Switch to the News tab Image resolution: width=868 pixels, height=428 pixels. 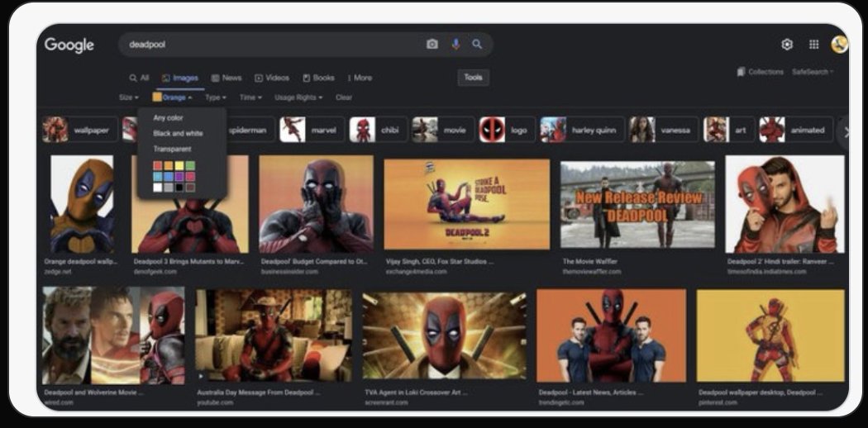[x=227, y=78]
